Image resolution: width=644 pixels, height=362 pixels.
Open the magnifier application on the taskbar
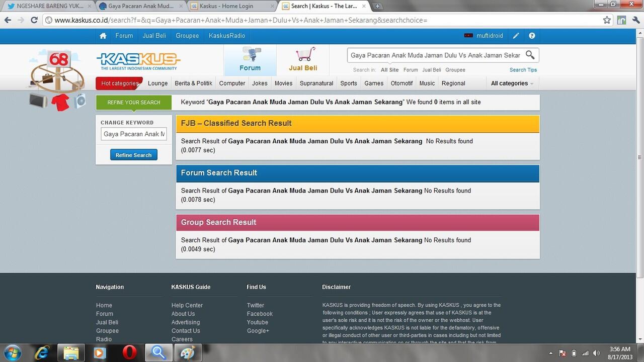point(158,353)
